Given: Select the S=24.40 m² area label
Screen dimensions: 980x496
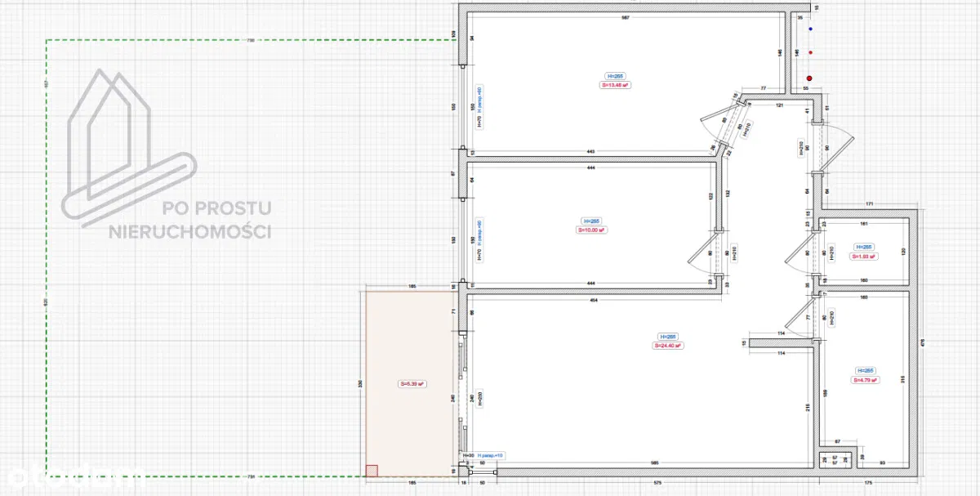Looking at the screenshot, I should pyautogui.click(x=667, y=346).
